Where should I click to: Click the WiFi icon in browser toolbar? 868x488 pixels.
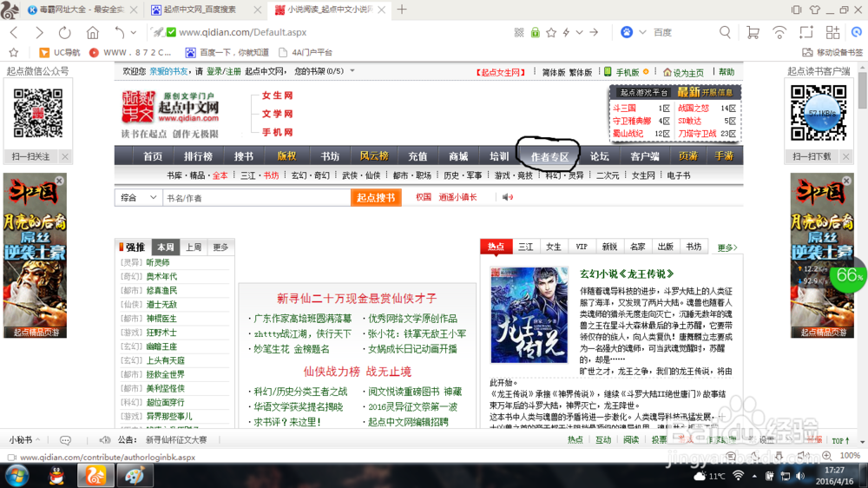779,33
